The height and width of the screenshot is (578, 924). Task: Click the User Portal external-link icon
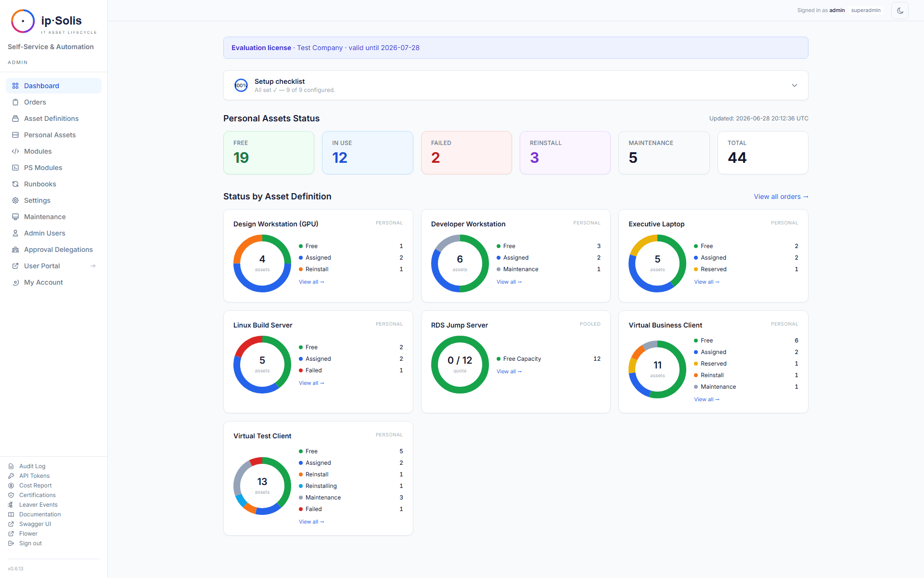15,266
